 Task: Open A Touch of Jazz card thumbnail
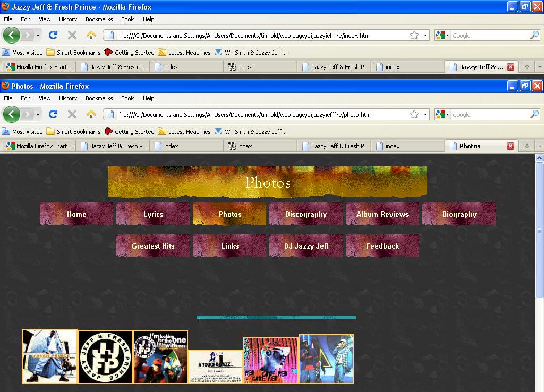[216, 367]
